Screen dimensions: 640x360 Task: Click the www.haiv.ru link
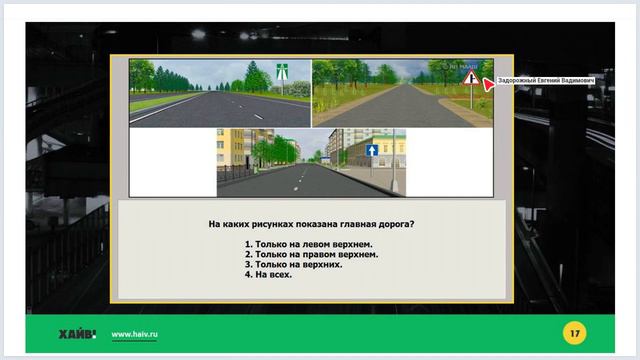[134, 335]
